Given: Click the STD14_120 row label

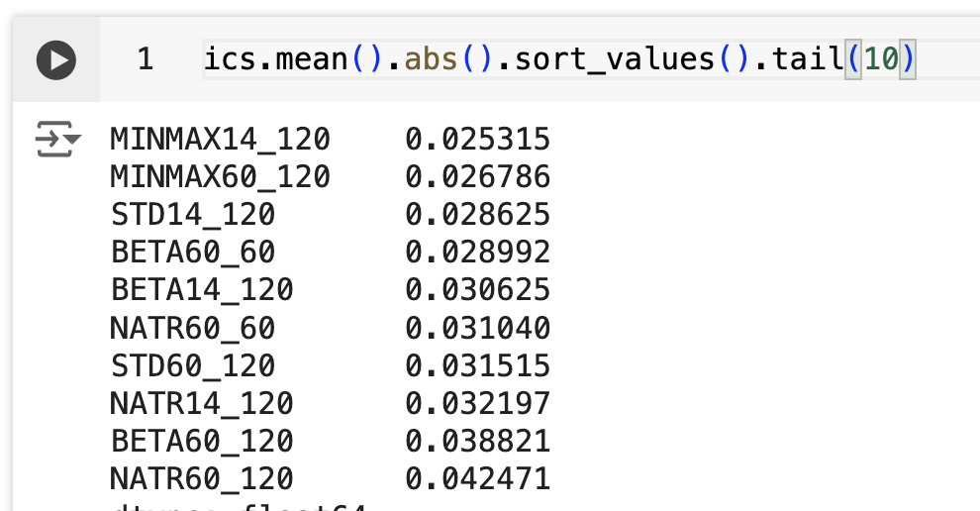Looking at the screenshot, I should (x=193, y=215).
